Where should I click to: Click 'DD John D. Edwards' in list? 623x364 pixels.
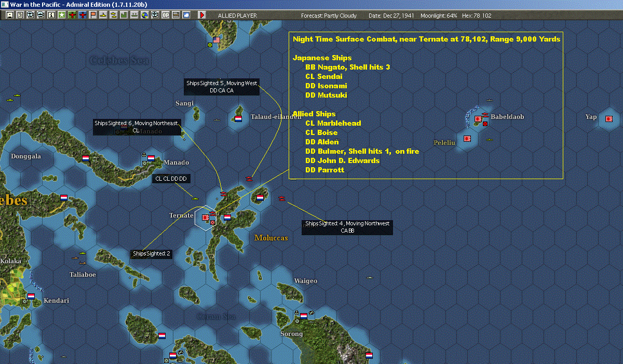pyautogui.click(x=342, y=160)
